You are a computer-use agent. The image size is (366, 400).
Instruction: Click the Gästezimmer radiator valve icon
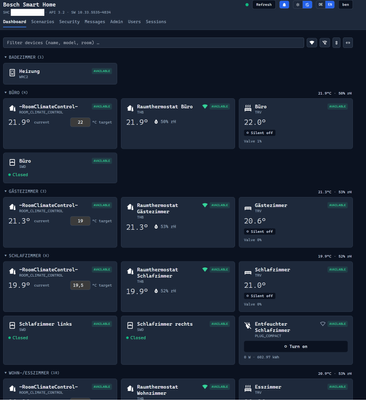(248, 208)
